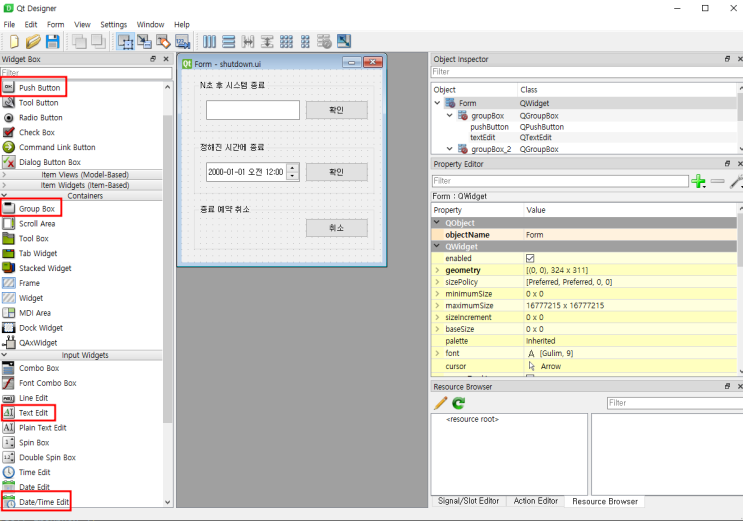Click the Adjust Size toolbar icon
The height and width of the screenshot is (521, 743).
[x=344, y=41]
